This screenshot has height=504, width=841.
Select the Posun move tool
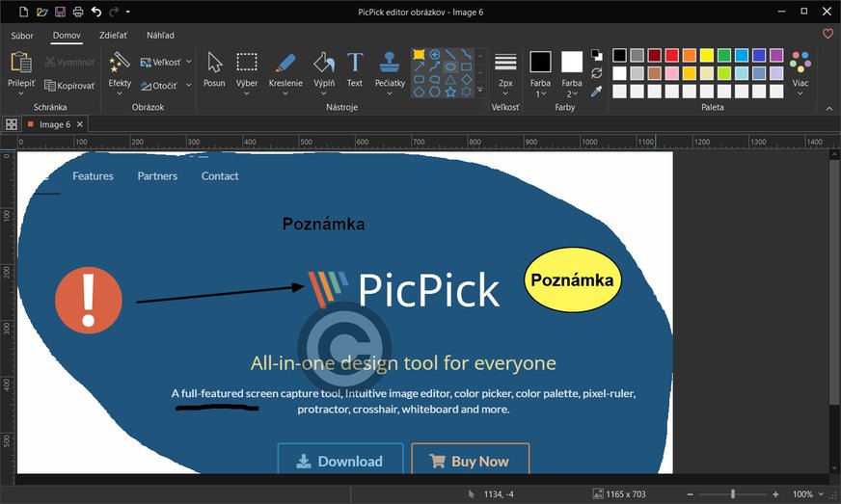(x=214, y=69)
